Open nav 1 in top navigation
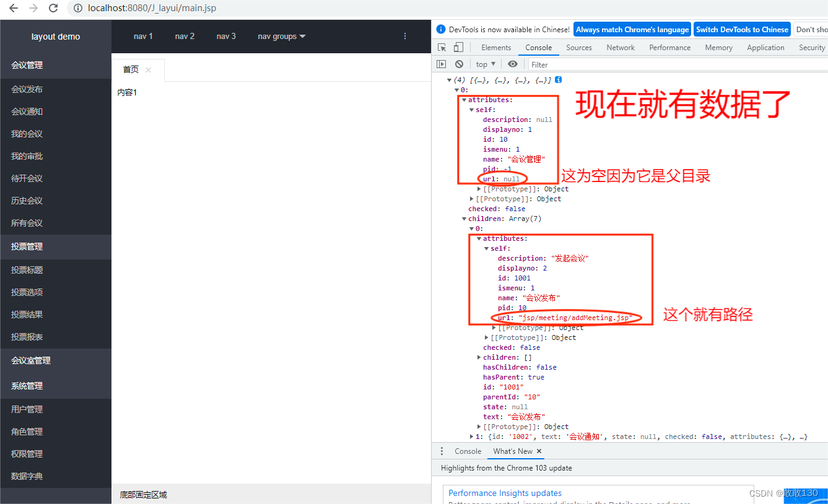828x504 pixels. click(x=143, y=37)
